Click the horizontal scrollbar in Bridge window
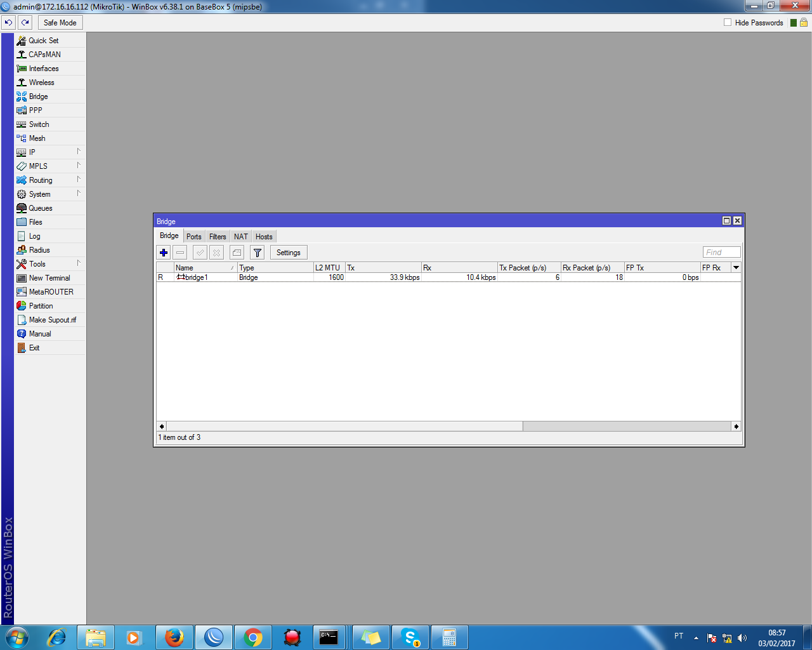 click(x=344, y=427)
